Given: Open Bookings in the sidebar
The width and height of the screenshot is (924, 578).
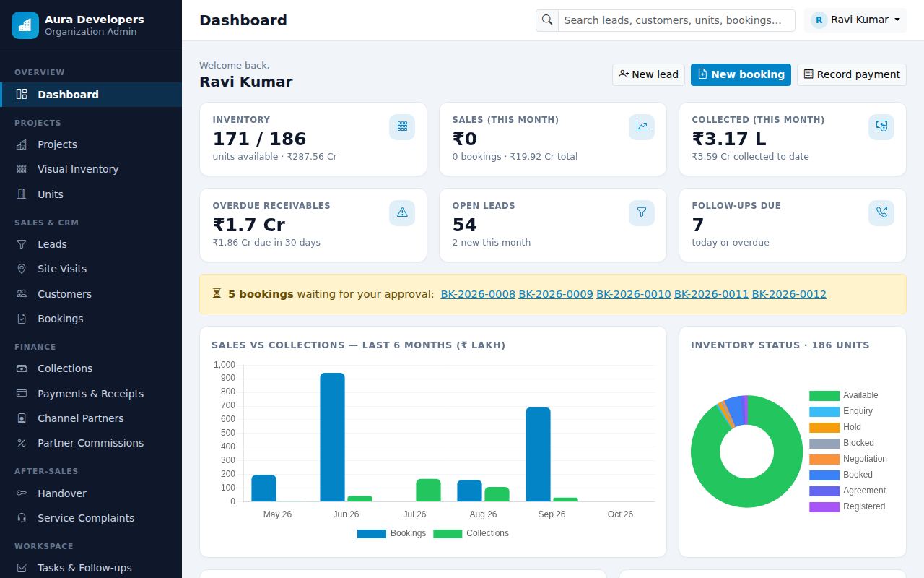Looking at the screenshot, I should [x=91, y=319].
